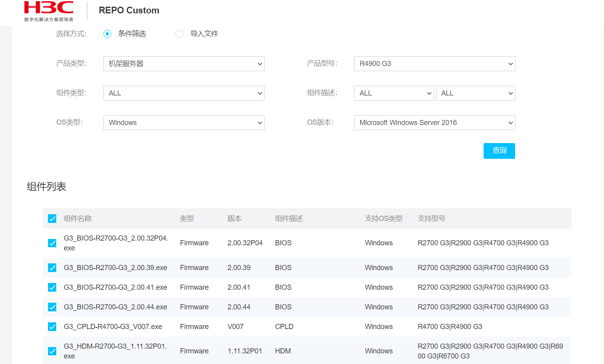Uncheck the BIOS 2.00.41 row checkbox
604x364 pixels.
pyautogui.click(x=52, y=287)
